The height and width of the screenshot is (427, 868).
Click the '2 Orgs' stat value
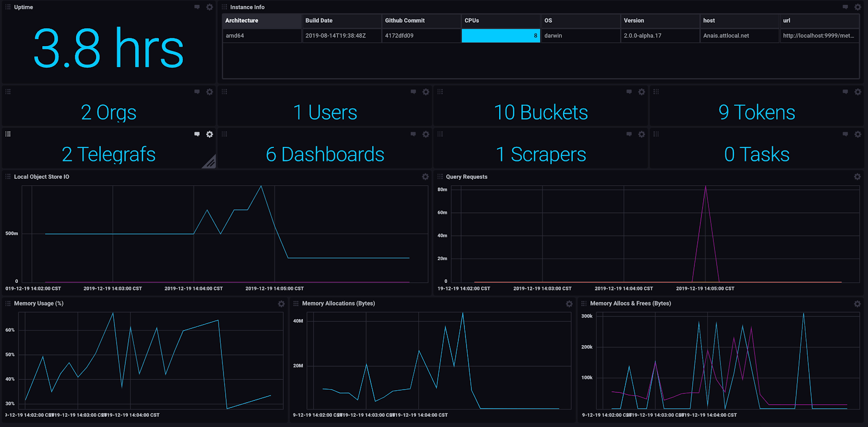click(x=108, y=112)
